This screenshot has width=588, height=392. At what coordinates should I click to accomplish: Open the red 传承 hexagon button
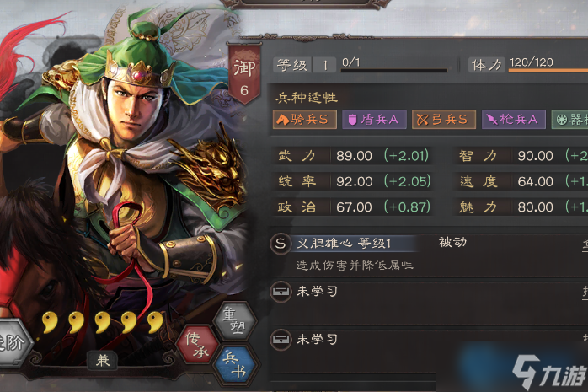[x=198, y=344]
